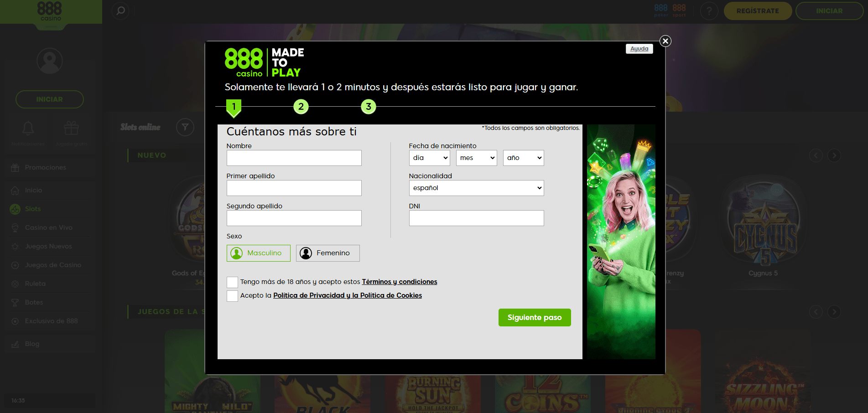Open Exclusivo de 888 menu item
868x413 pixels.
[x=51, y=321]
